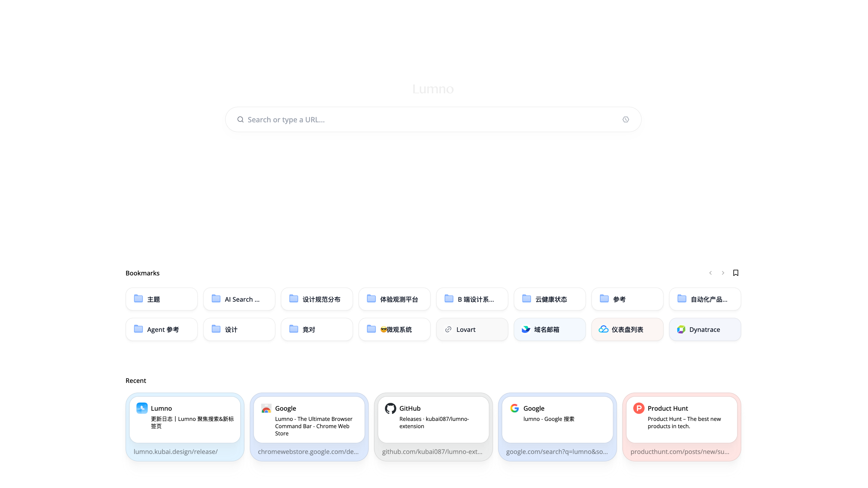Open the 仪表盘列表 bookmark

point(627,329)
